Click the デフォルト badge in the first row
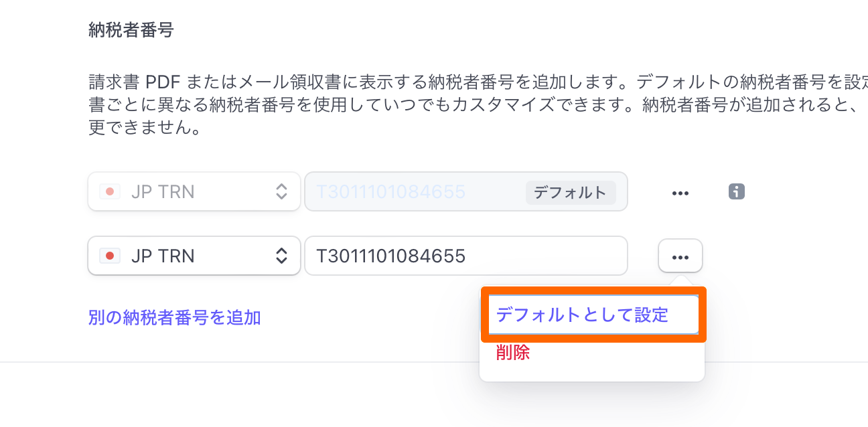This screenshot has height=427, width=868. tap(570, 193)
